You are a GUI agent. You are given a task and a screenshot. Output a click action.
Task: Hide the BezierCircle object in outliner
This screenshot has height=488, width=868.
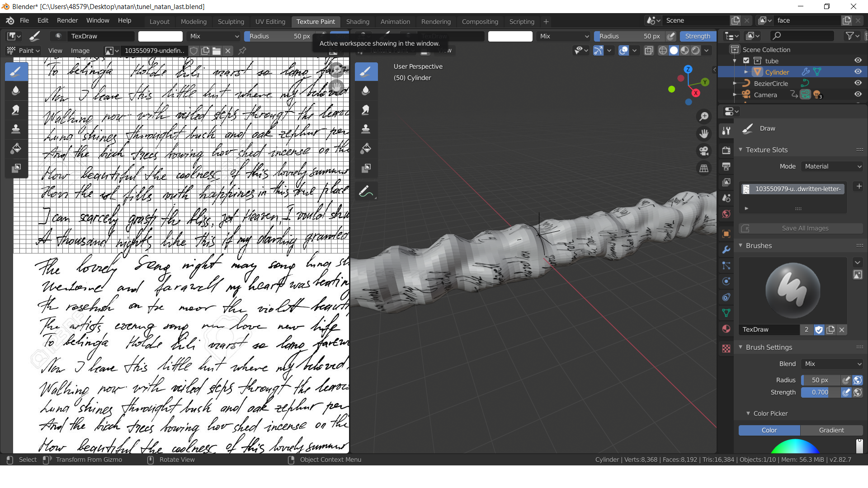click(858, 83)
